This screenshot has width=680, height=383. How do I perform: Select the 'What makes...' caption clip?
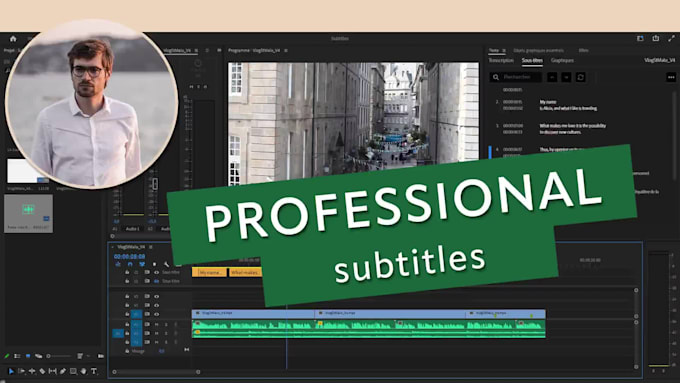coord(245,272)
